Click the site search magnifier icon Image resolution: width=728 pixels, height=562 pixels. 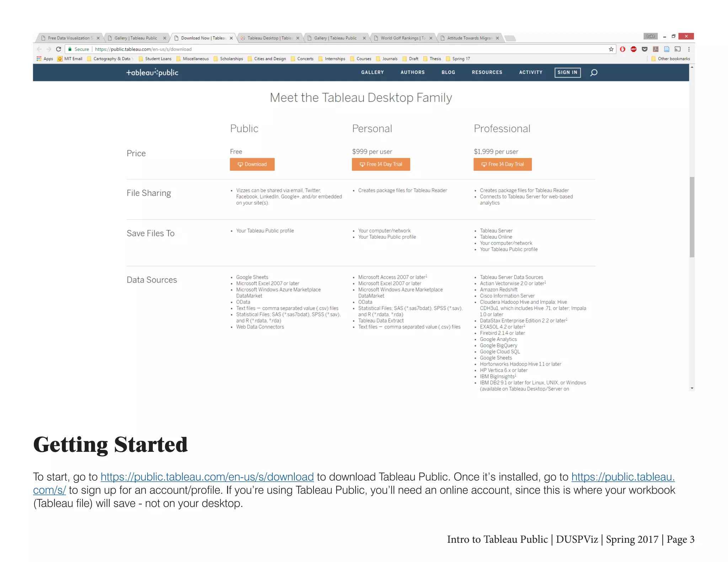coord(594,72)
